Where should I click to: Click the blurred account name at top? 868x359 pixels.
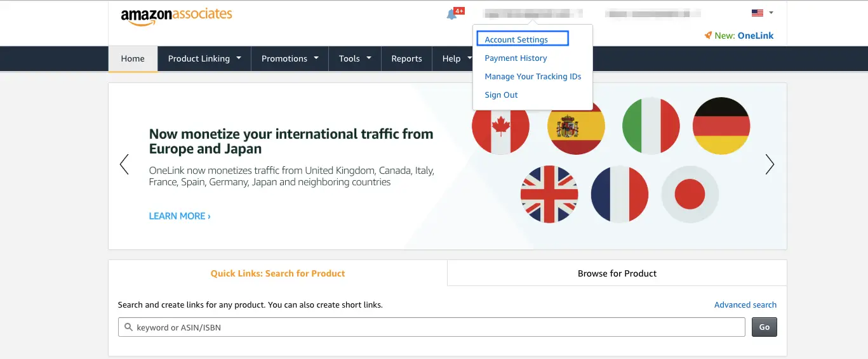pyautogui.click(x=533, y=13)
